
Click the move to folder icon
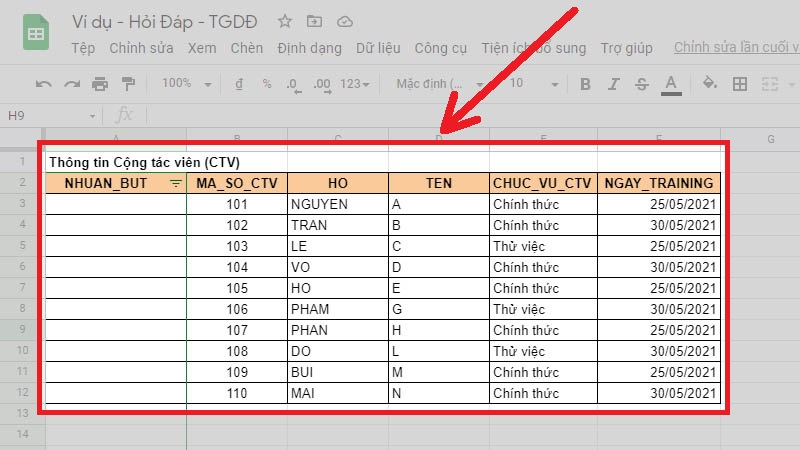315,21
